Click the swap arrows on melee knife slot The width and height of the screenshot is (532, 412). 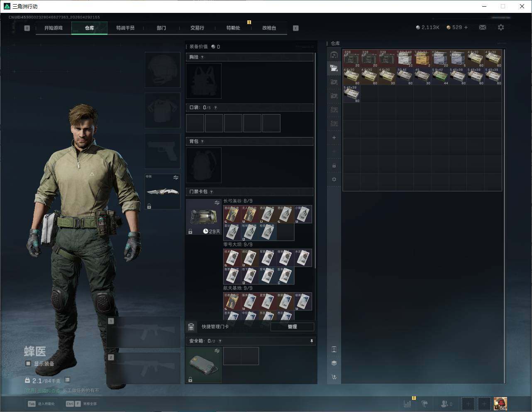(x=176, y=177)
